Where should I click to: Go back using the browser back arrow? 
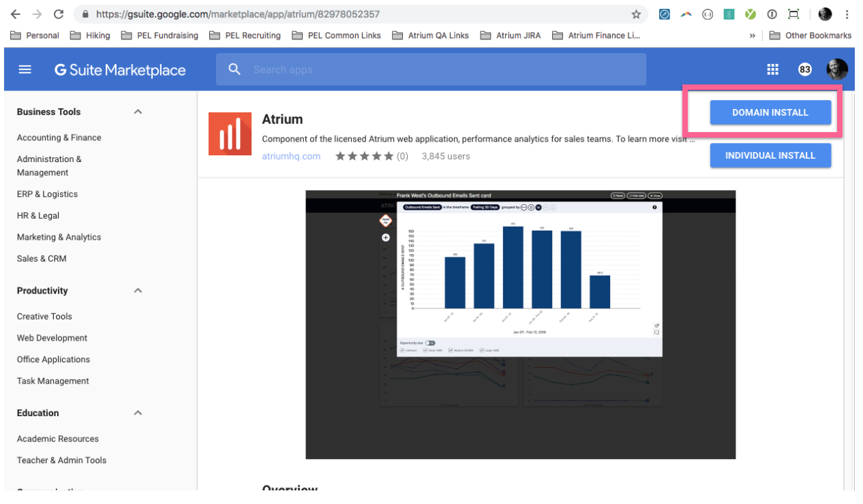coord(15,14)
